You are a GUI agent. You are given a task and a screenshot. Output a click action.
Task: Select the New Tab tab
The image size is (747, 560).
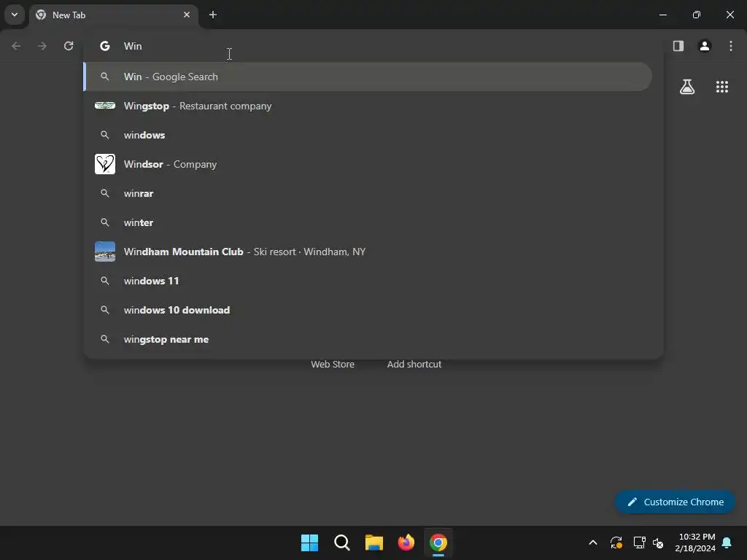click(113, 15)
